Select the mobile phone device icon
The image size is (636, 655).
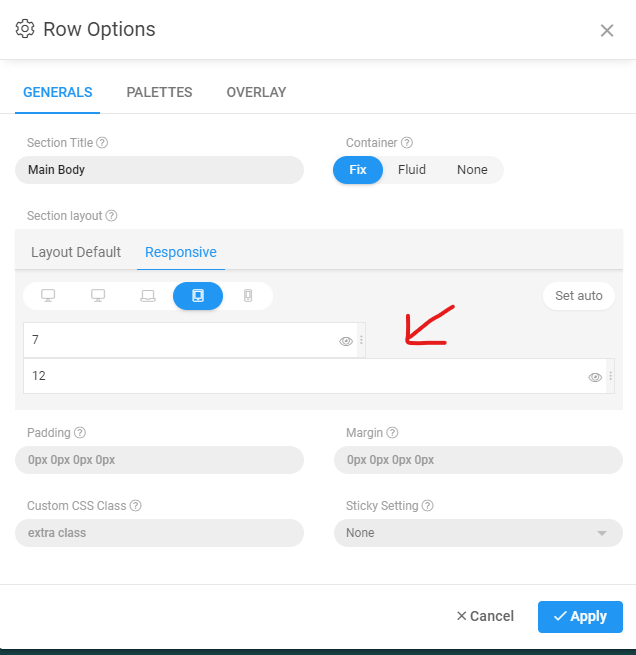tap(248, 296)
